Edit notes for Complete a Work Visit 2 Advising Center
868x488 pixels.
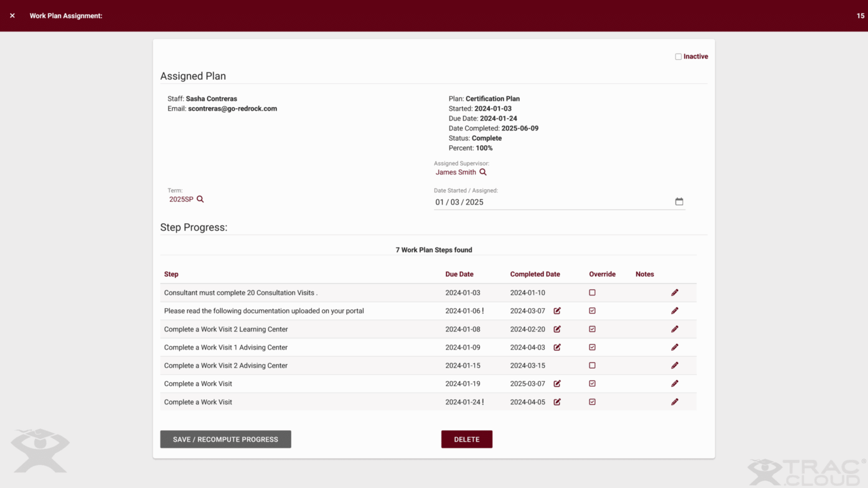click(675, 365)
